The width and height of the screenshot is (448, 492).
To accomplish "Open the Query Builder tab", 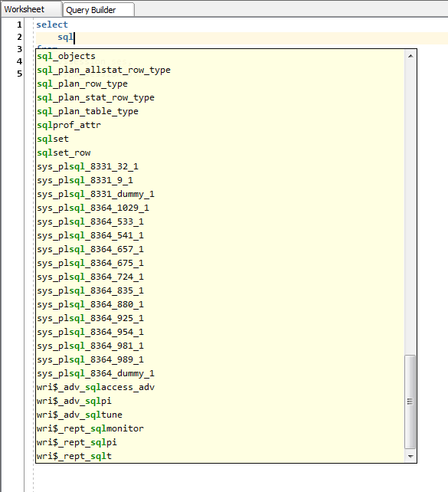I will (x=99, y=10).
